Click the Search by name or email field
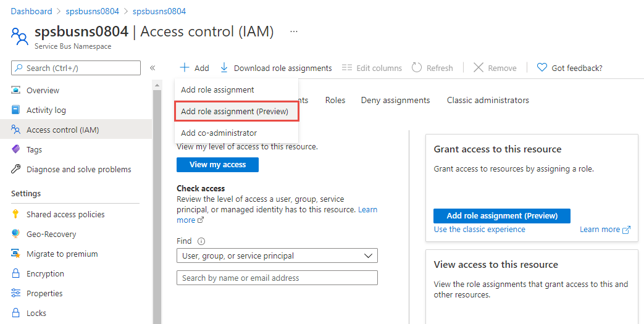This screenshot has height=324, width=644. [277, 278]
